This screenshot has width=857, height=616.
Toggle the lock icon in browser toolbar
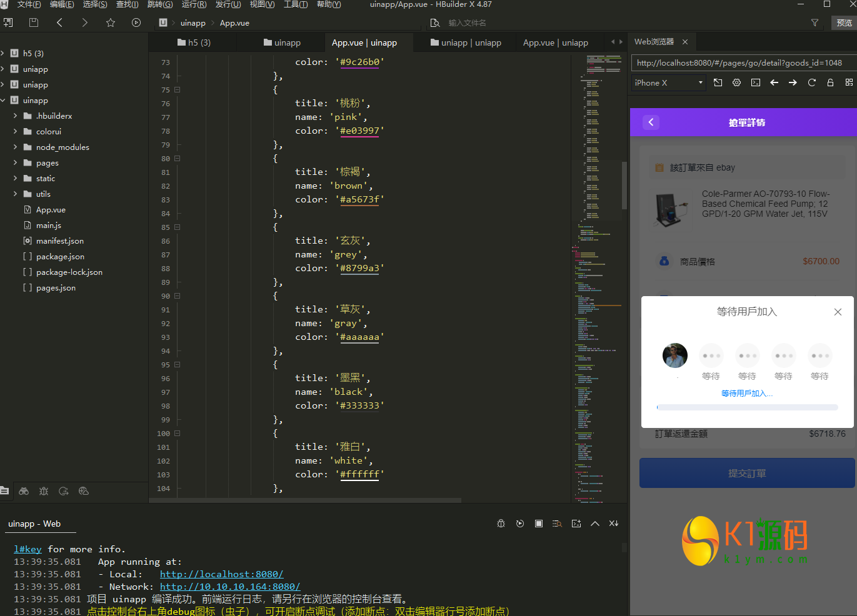coord(830,82)
